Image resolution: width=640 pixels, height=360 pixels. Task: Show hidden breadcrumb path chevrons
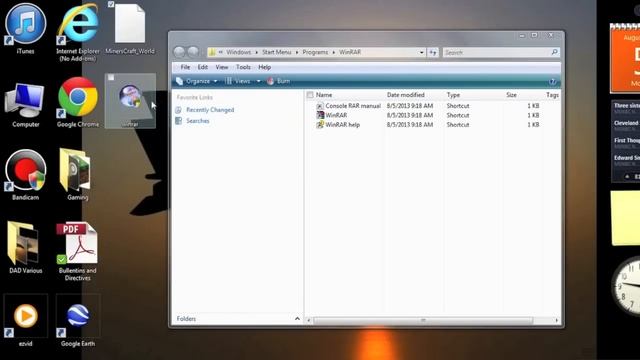tap(220, 52)
